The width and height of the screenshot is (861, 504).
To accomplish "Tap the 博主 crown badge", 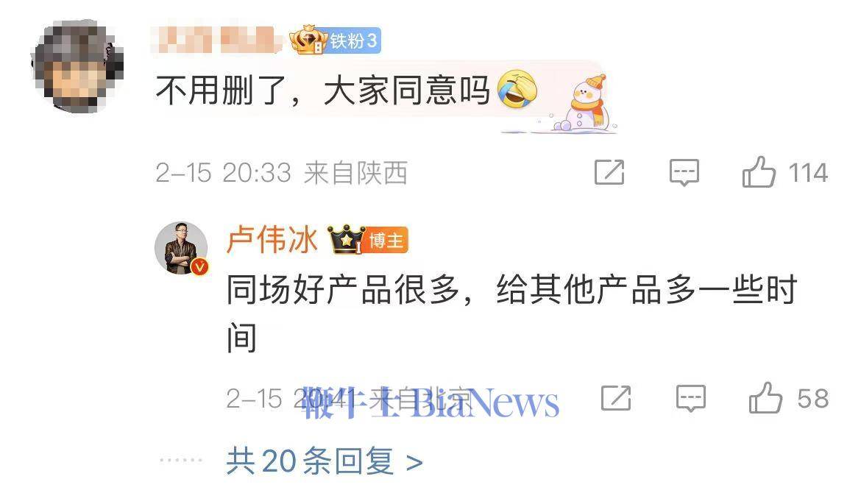I will 368,239.
